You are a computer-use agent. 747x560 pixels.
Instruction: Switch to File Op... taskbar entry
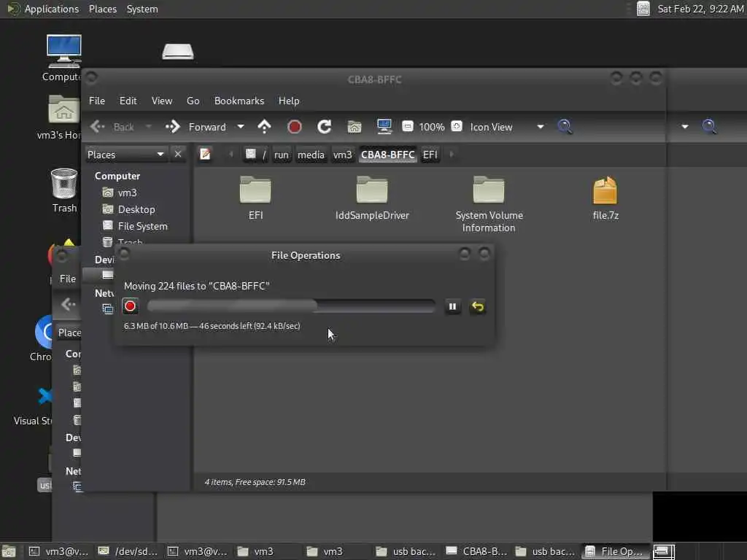[x=616, y=551]
